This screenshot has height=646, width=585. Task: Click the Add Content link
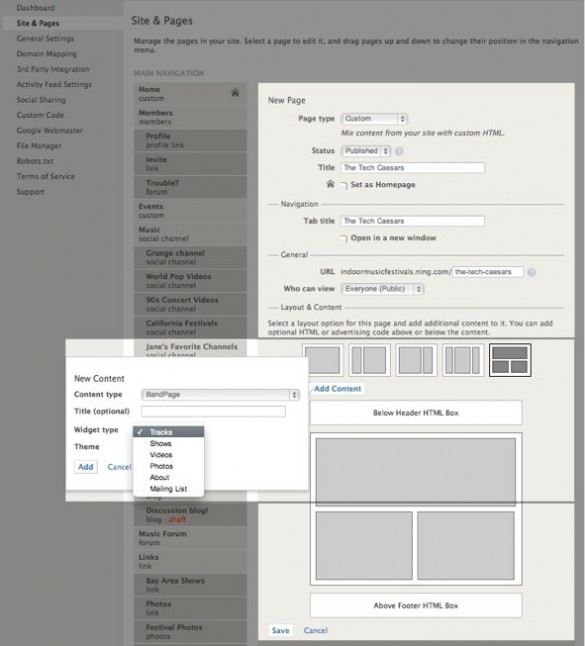[x=337, y=389]
